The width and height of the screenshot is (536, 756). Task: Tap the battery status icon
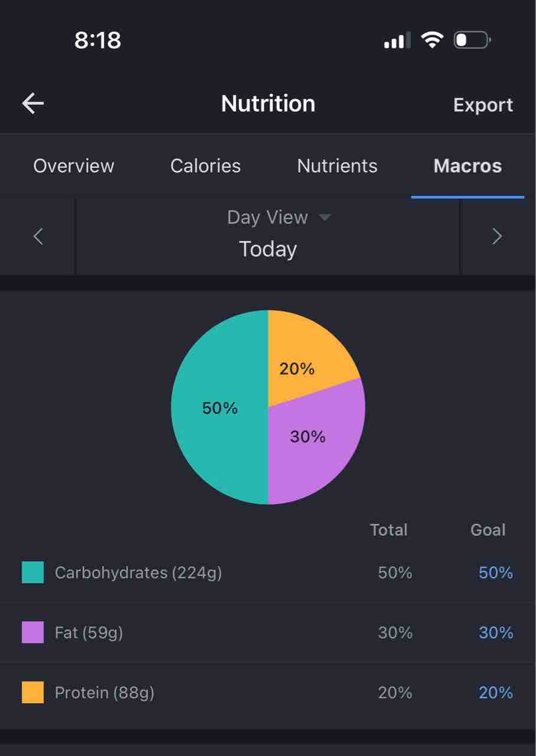pos(472,40)
